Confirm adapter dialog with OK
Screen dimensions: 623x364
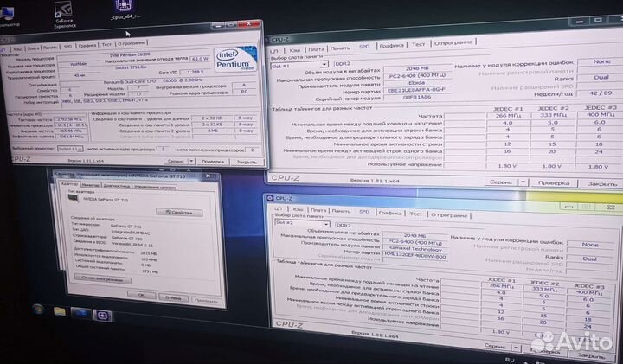pyautogui.click(x=141, y=295)
